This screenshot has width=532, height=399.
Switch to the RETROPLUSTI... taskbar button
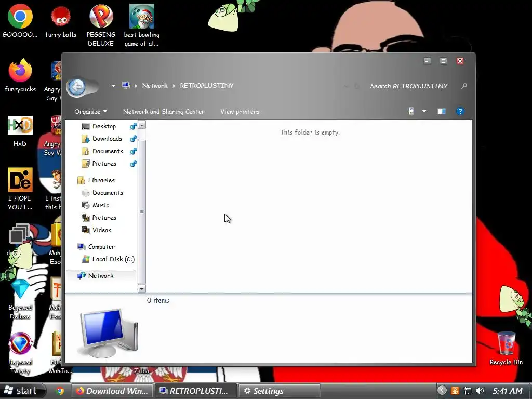point(196,391)
